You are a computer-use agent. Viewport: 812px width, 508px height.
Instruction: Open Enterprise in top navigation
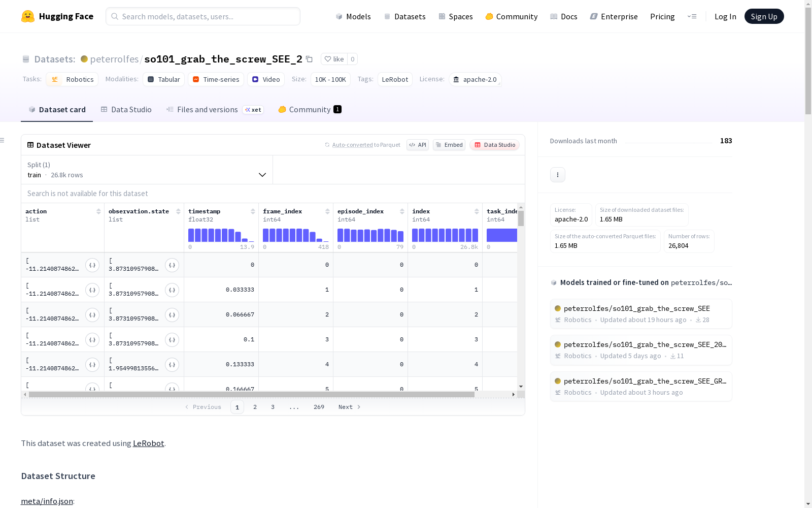coord(614,16)
